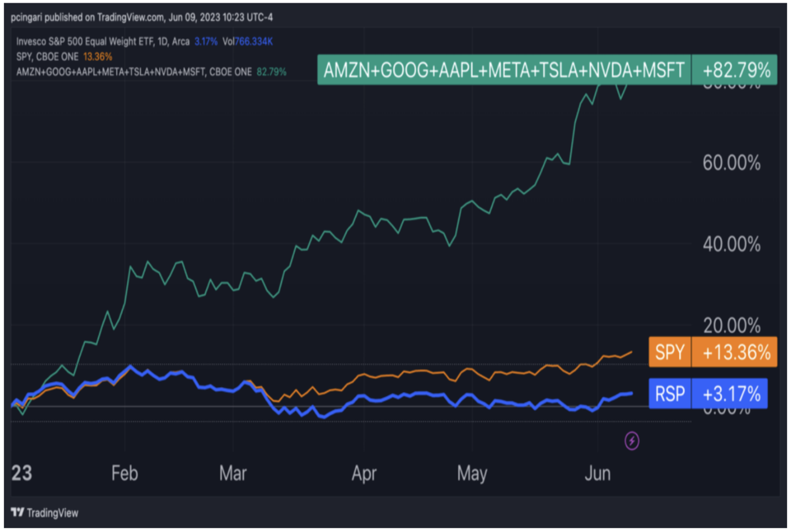Click the +3.17% blue price tag

730,394
